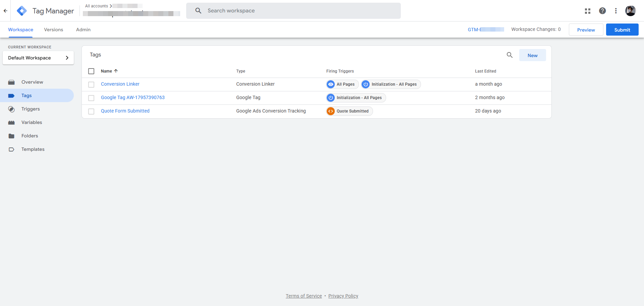
Task: Click the Conversion Linker row's initialization power icon
Action: (x=366, y=84)
